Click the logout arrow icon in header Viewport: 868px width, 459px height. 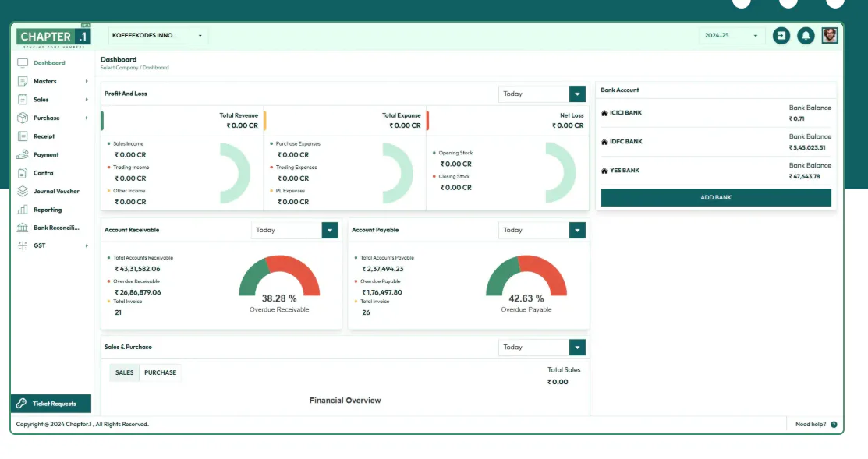pos(781,35)
